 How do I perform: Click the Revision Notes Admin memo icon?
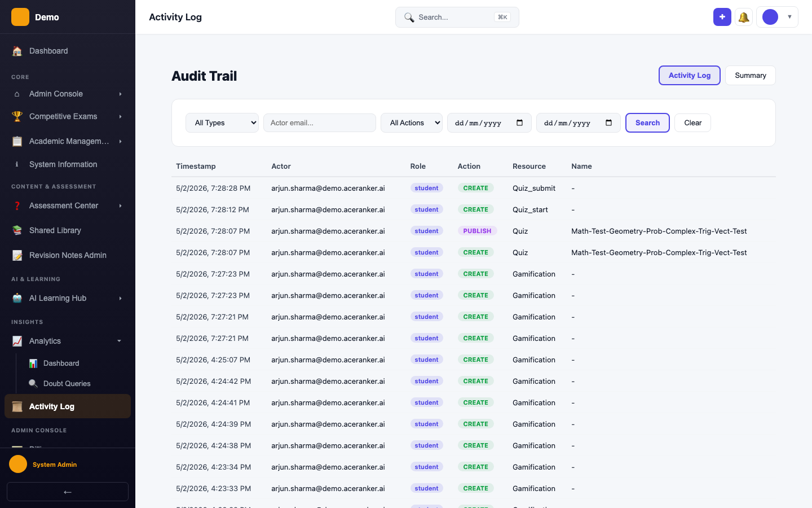pyautogui.click(x=17, y=255)
